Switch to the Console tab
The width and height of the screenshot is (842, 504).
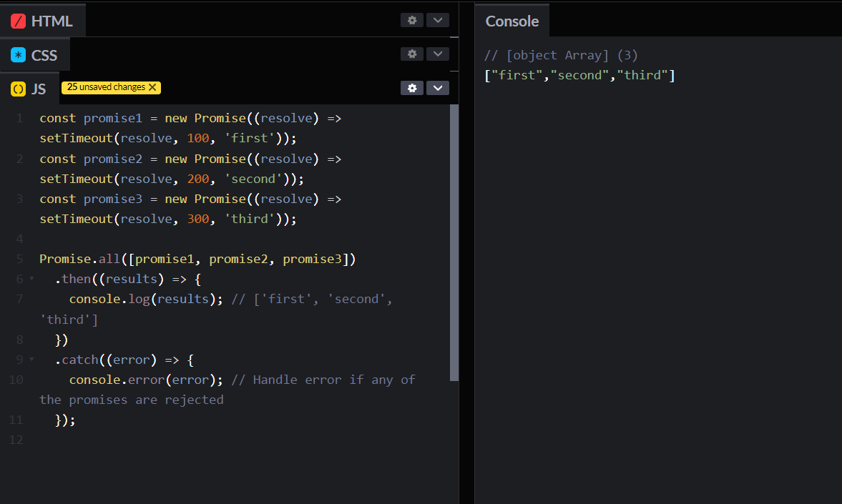point(511,21)
